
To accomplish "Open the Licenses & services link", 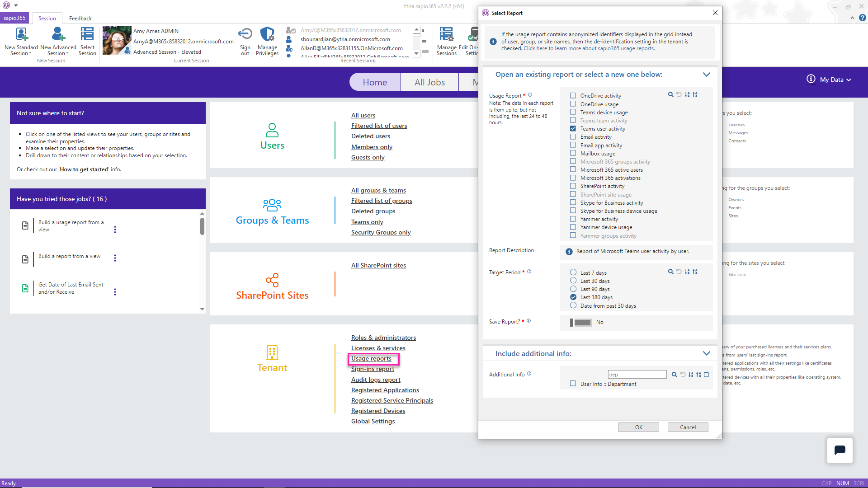I will (378, 348).
